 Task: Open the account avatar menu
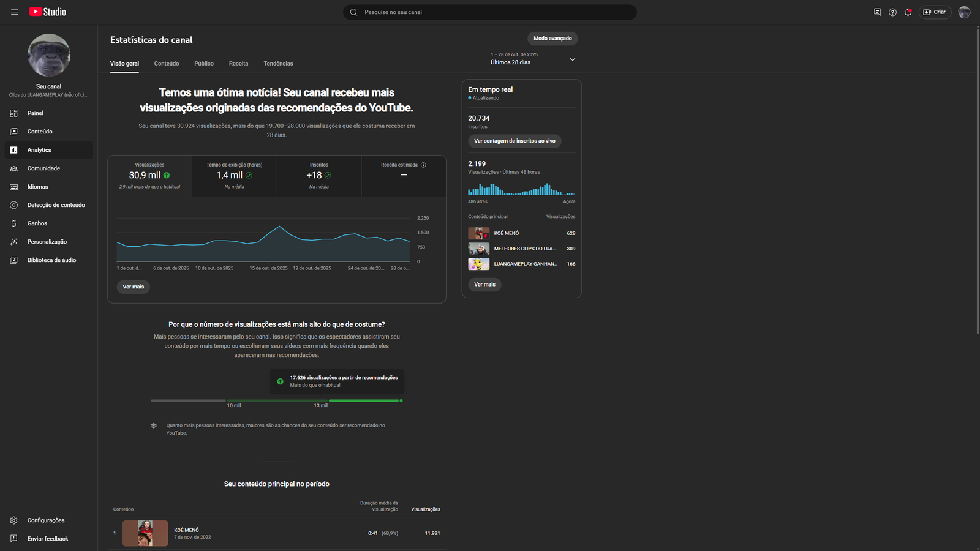[x=964, y=12]
